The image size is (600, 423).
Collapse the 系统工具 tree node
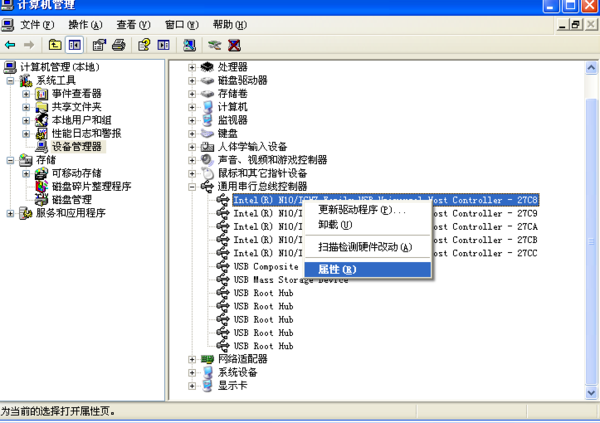click(11, 81)
